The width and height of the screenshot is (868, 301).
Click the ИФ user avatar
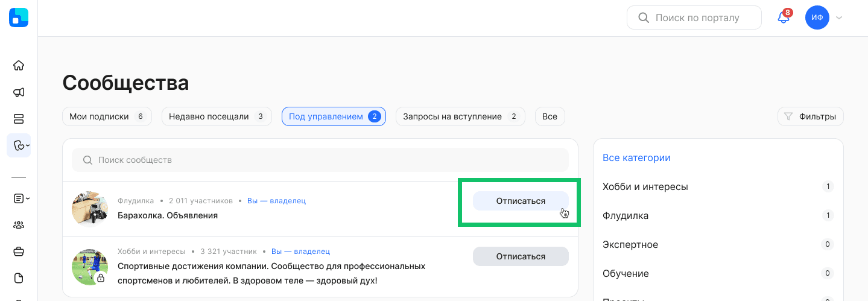pos(817,17)
